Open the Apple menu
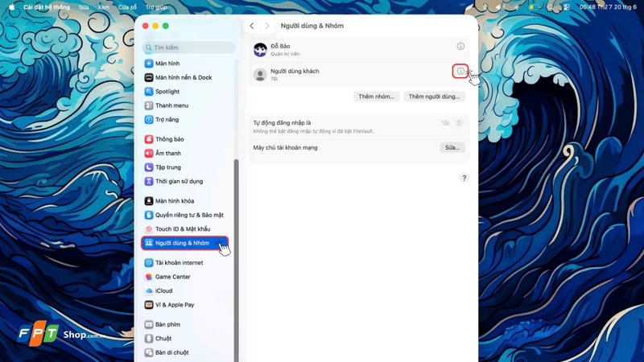The width and height of the screenshot is (644, 362). (11, 7)
